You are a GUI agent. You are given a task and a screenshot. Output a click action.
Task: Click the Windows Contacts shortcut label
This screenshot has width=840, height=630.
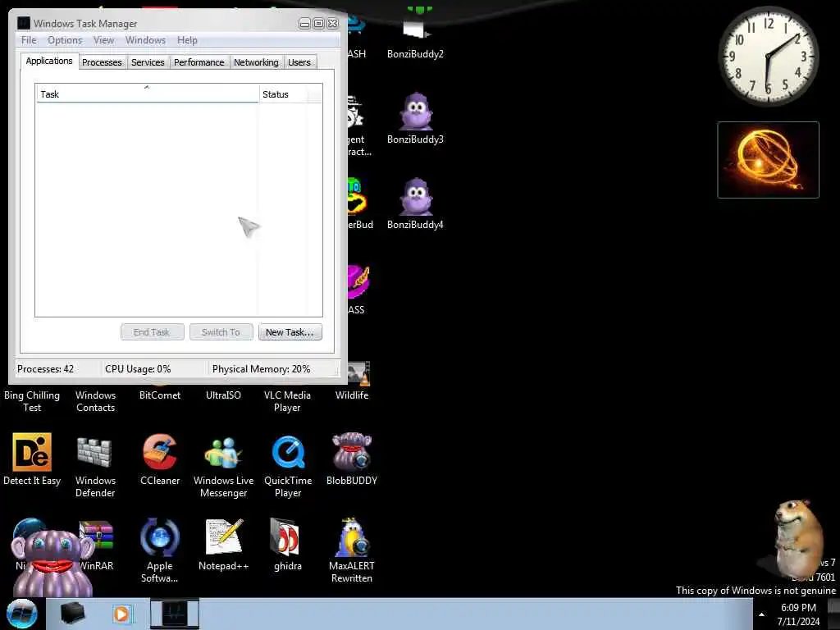tap(95, 401)
